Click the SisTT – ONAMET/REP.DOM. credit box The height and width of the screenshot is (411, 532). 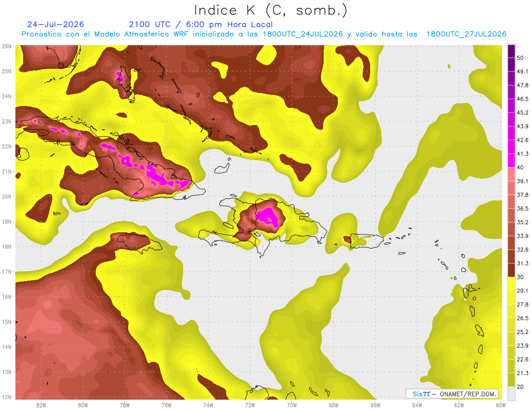coord(452,394)
